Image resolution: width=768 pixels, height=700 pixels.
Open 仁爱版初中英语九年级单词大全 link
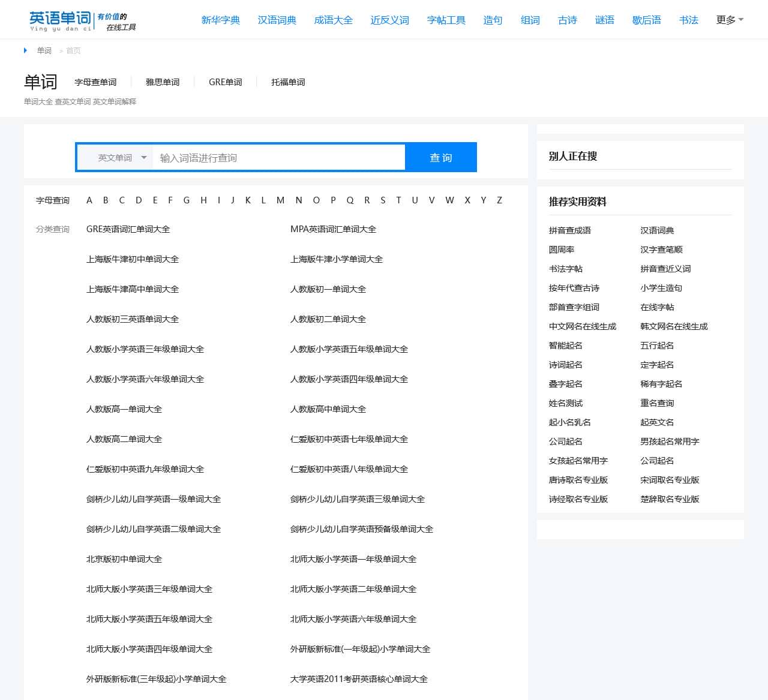tap(145, 469)
